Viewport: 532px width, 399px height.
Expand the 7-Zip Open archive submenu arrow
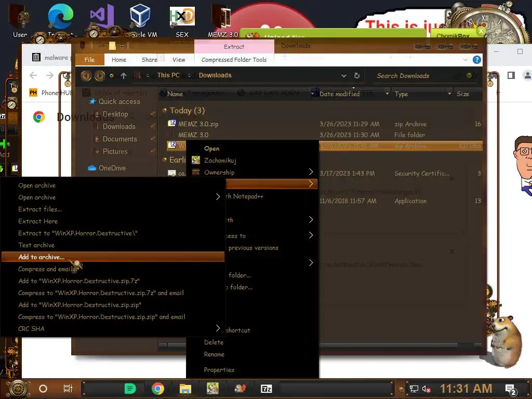coord(218,197)
